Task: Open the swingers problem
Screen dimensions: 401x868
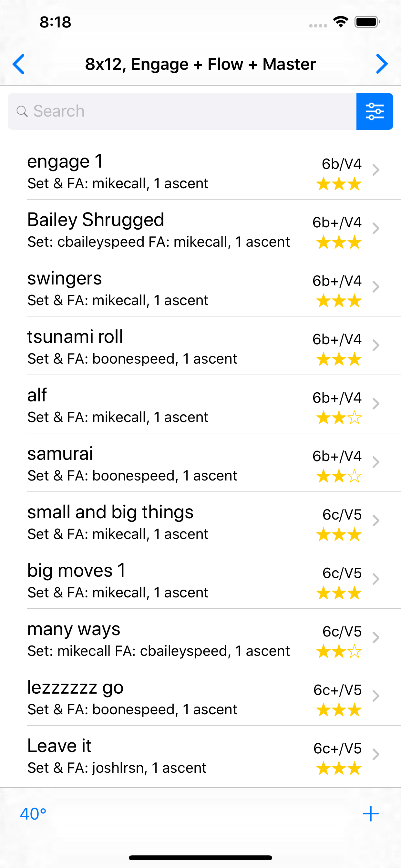Action: [214, 287]
